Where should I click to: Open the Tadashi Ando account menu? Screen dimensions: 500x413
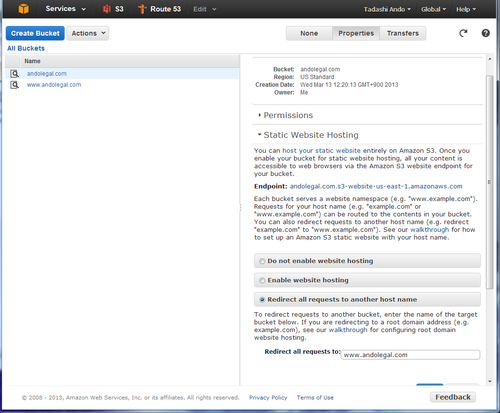(x=387, y=9)
